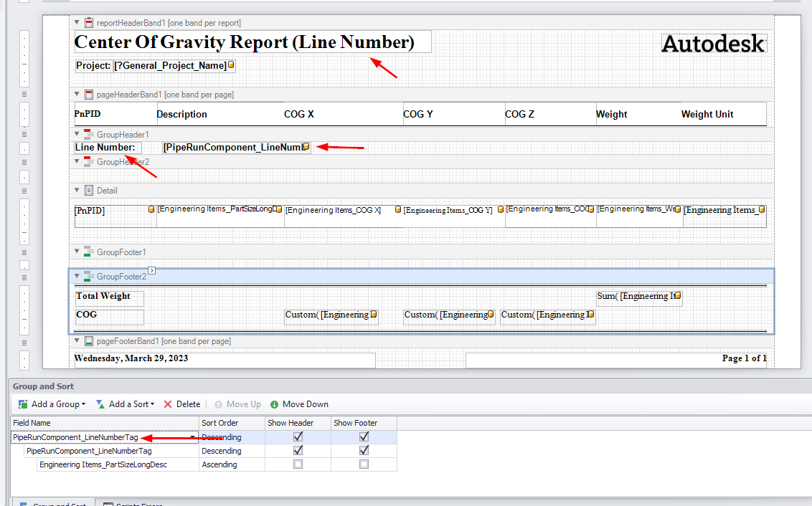Enable Show Header for Engineering Items_PartSizeLongDesc
812x506 pixels.
click(297, 464)
